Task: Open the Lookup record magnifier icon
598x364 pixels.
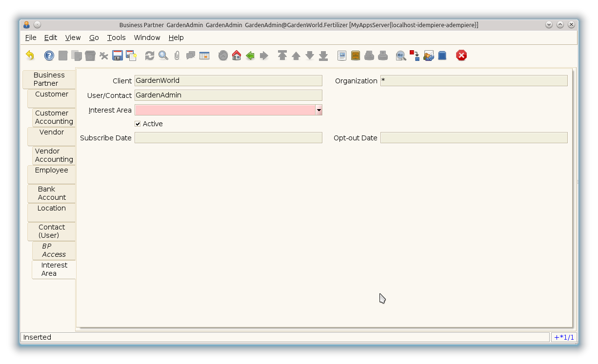Action: click(x=163, y=56)
